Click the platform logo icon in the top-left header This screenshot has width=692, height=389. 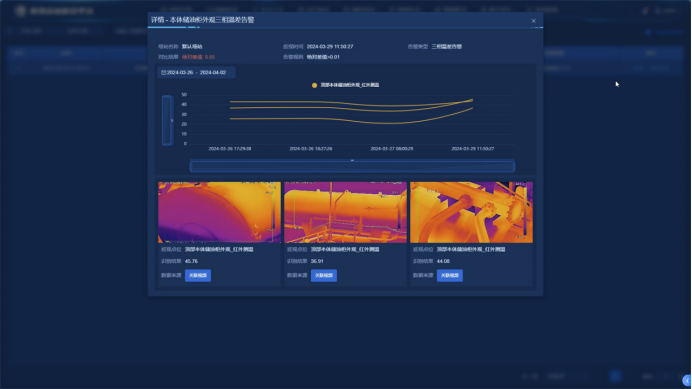pyautogui.click(x=20, y=11)
